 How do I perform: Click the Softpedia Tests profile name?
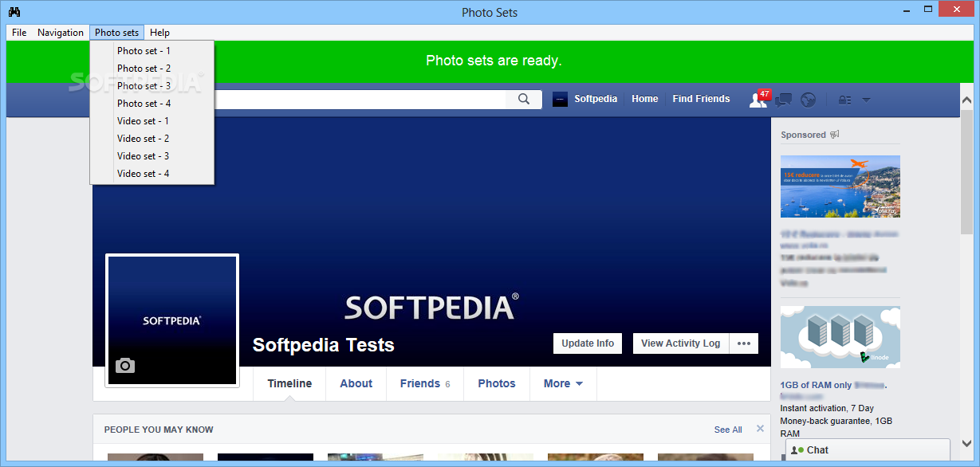pyautogui.click(x=324, y=345)
